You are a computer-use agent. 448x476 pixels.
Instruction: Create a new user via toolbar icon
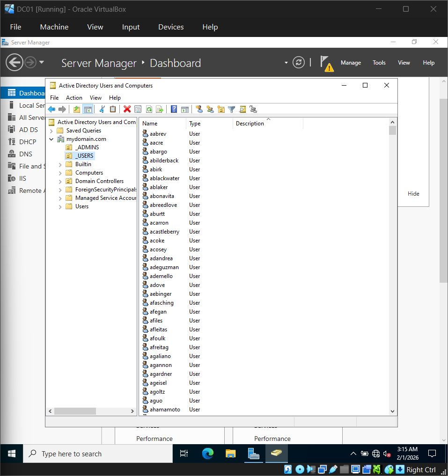(x=199, y=109)
